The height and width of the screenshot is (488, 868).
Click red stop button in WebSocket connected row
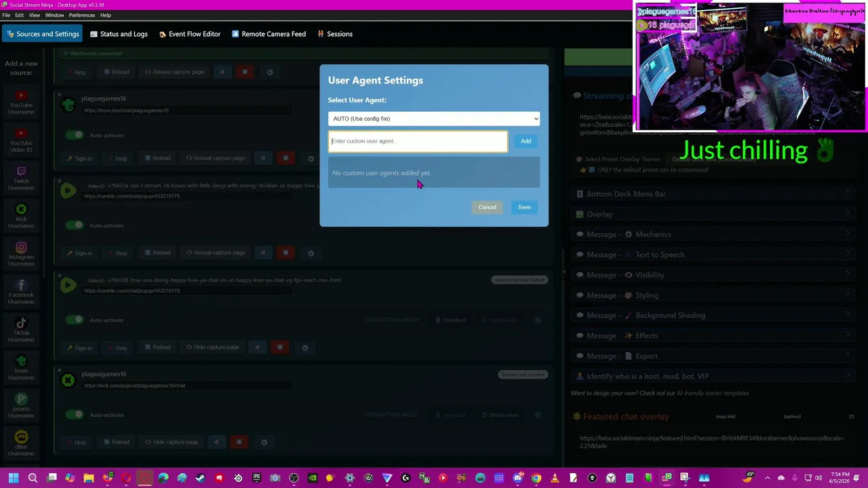(245, 73)
